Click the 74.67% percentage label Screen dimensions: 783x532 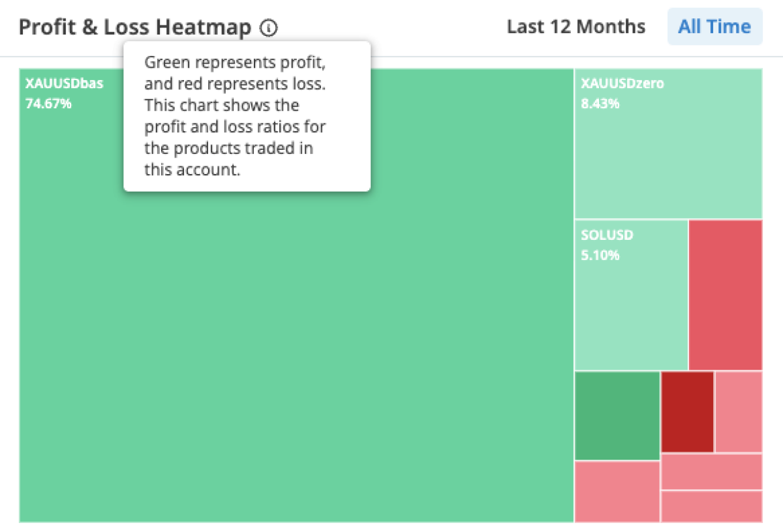tap(49, 103)
